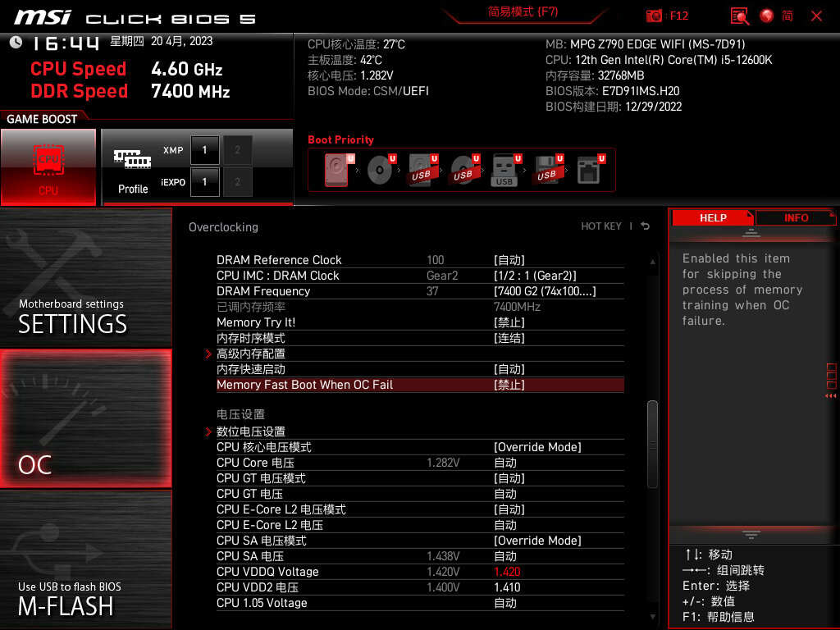Enable iEXPO Profile 2 slot
This screenshot has height=630, width=840.
tap(237, 181)
